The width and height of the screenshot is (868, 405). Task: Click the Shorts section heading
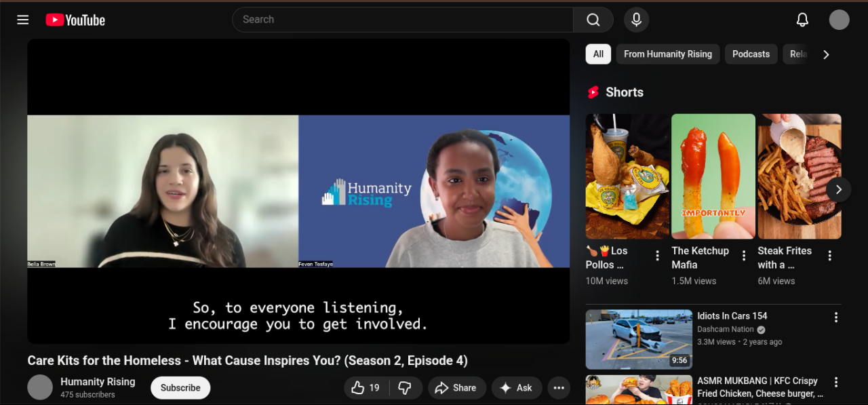(625, 92)
